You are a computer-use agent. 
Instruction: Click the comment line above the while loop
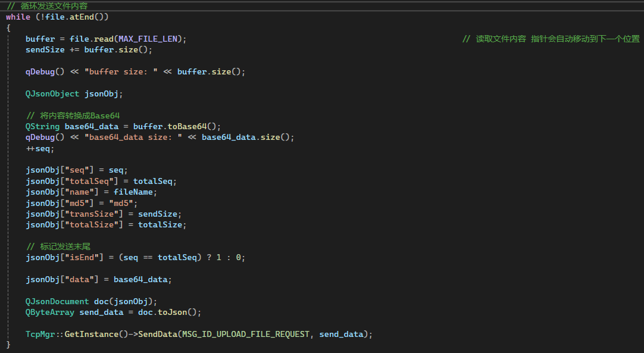pos(47,6)
